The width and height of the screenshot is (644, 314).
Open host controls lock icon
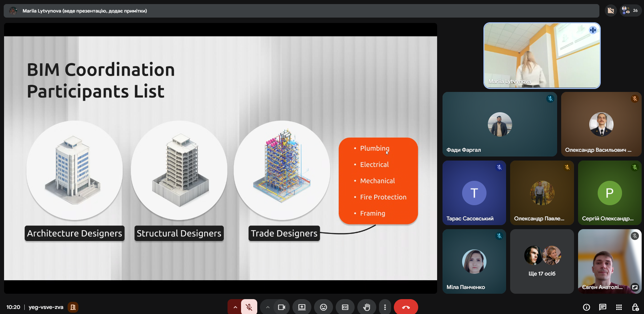pyautogui.click(x=635, y=307)
